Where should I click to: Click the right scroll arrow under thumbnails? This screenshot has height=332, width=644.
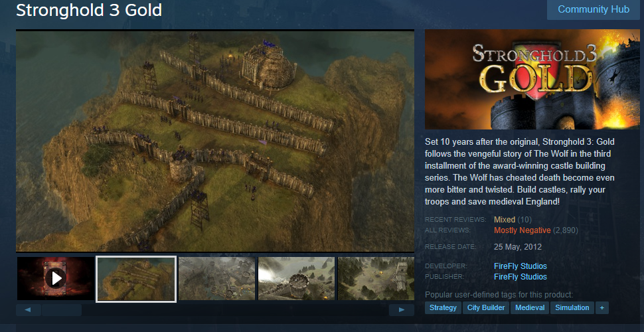point(401,310)
